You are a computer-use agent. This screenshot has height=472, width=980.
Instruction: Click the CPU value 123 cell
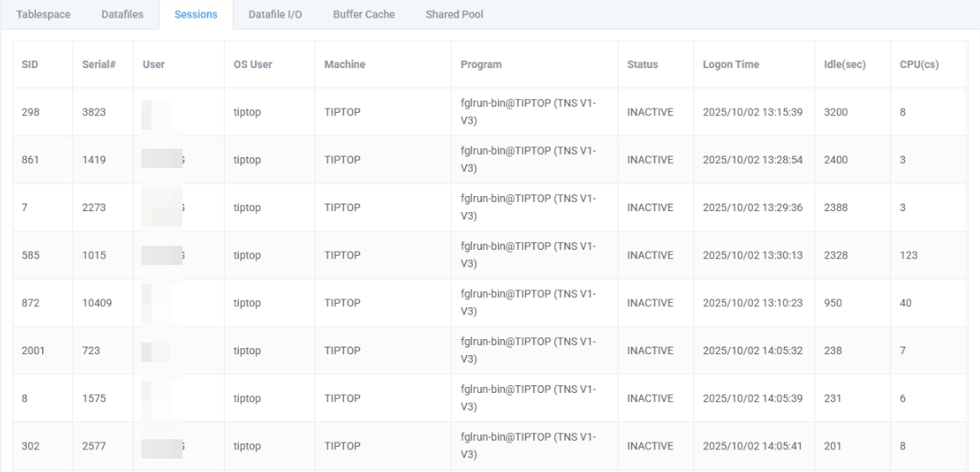pos(908,256)
